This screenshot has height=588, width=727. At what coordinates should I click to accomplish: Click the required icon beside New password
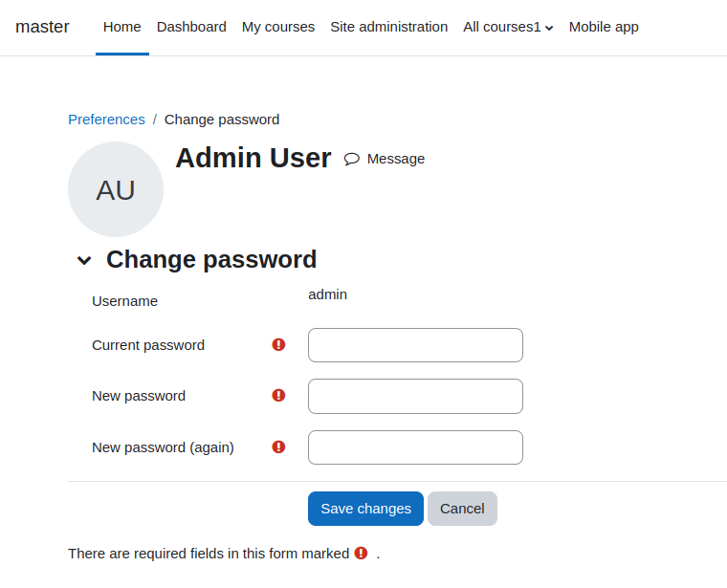(x=278, y=395)
